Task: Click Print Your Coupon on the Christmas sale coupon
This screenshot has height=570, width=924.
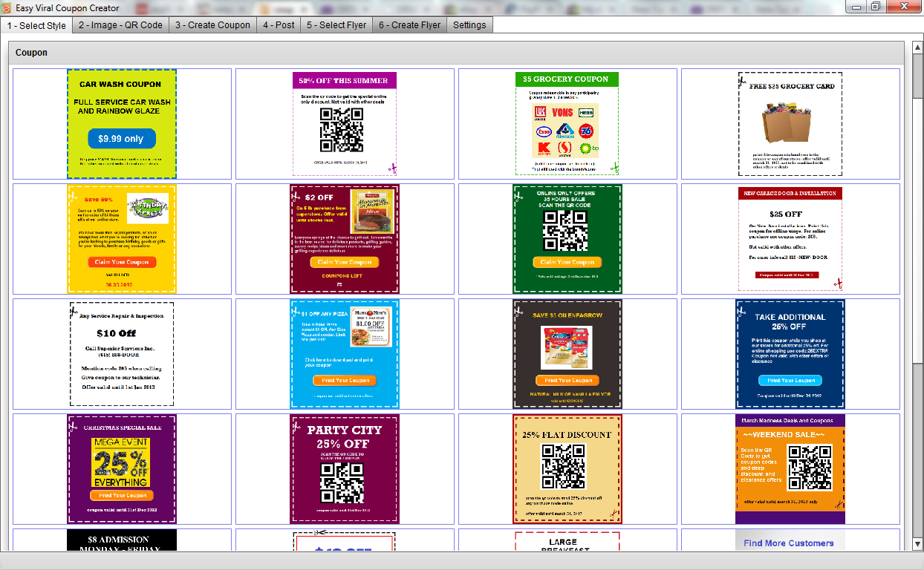Action: point(122,495)
